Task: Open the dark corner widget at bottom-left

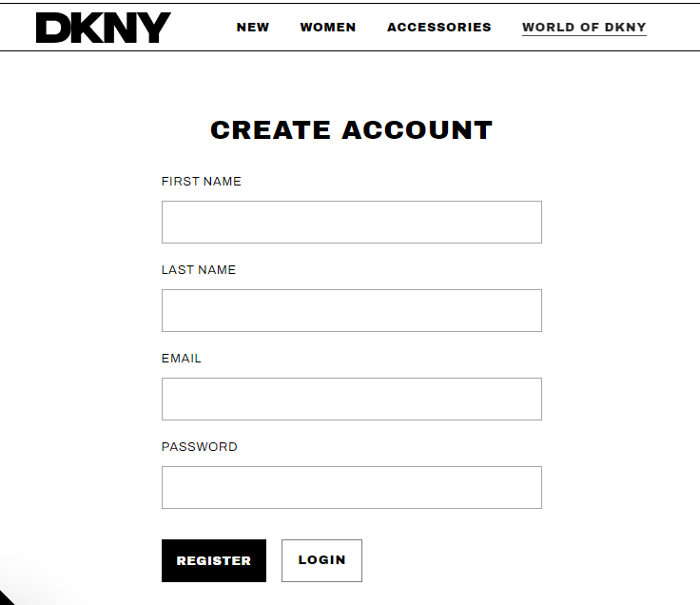Action: pyautogui.click(x=7, y=597)
